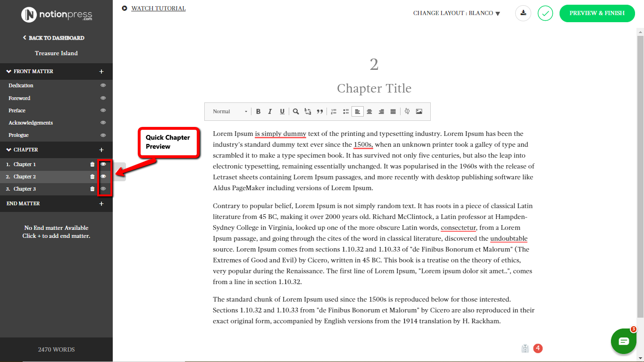Click the find (magnifier) tool
Image resolution: width=644 pixels, height=362 pixels.
tap(296, 112)
